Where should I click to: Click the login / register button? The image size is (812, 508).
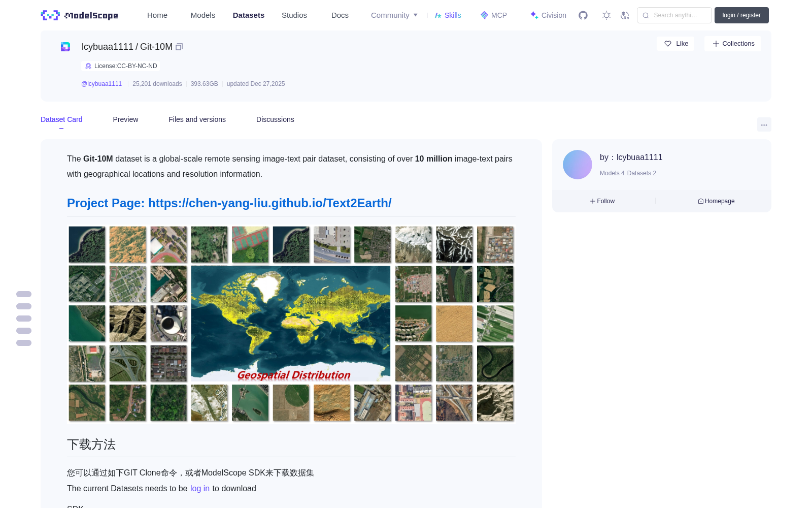[741, 15]
